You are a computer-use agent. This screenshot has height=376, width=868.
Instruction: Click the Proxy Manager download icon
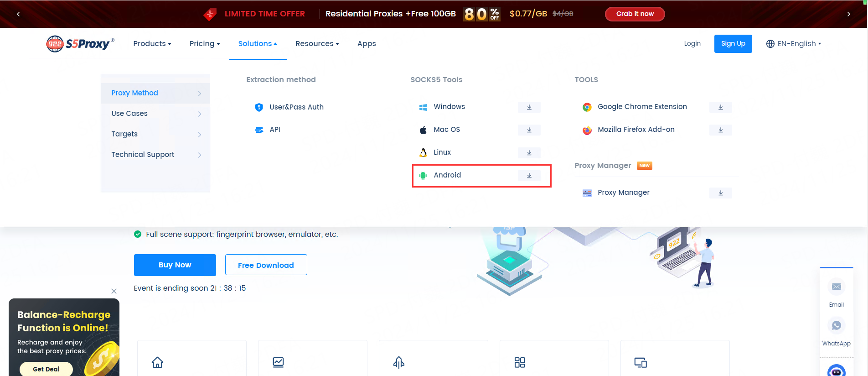tap(720, 193)
